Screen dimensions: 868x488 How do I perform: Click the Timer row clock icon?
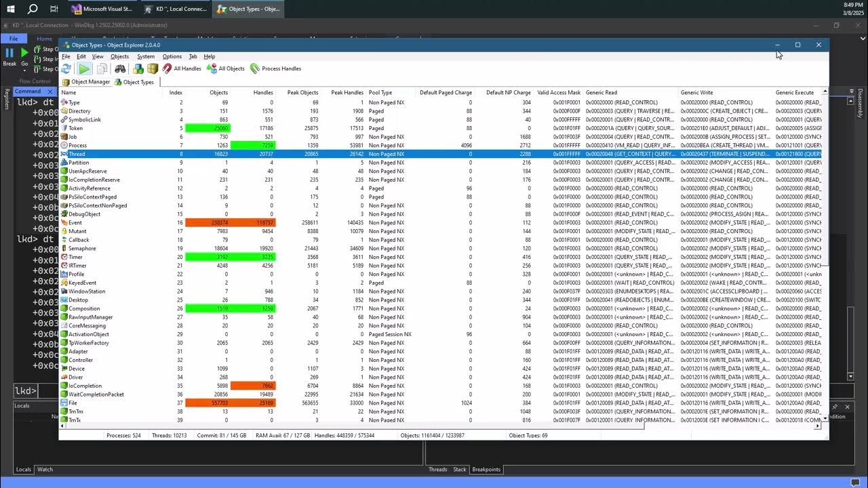[x=64, y=257]
